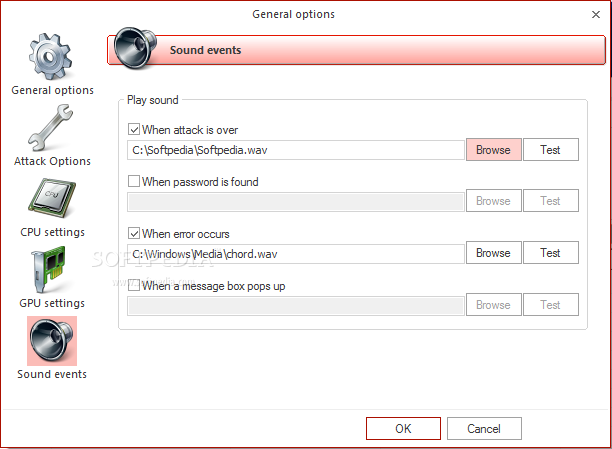612x449 pixels.
Task: Enable When password is found checkbox
Action: pyautogui.click(x=134, y=181)
